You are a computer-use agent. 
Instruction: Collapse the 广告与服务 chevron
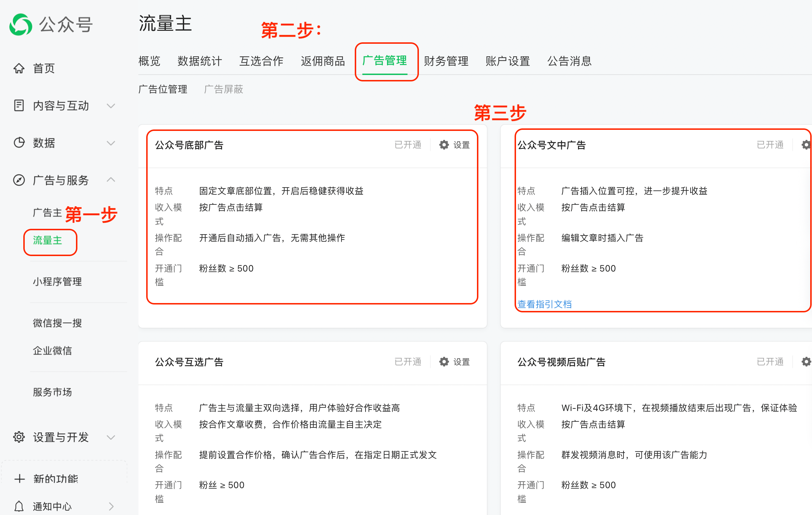coord(111,180)
